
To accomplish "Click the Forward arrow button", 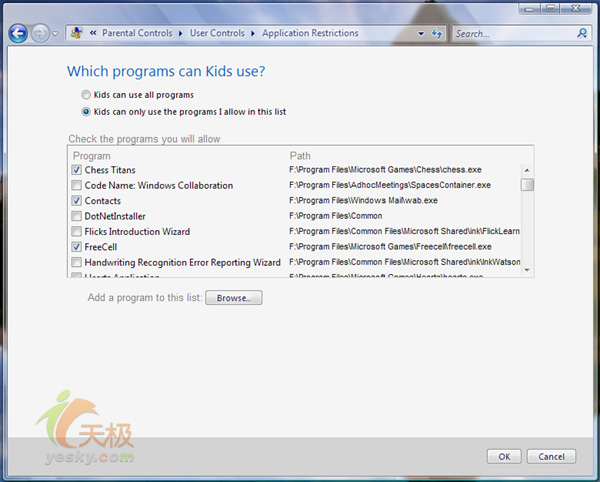I will click(40, 34).
